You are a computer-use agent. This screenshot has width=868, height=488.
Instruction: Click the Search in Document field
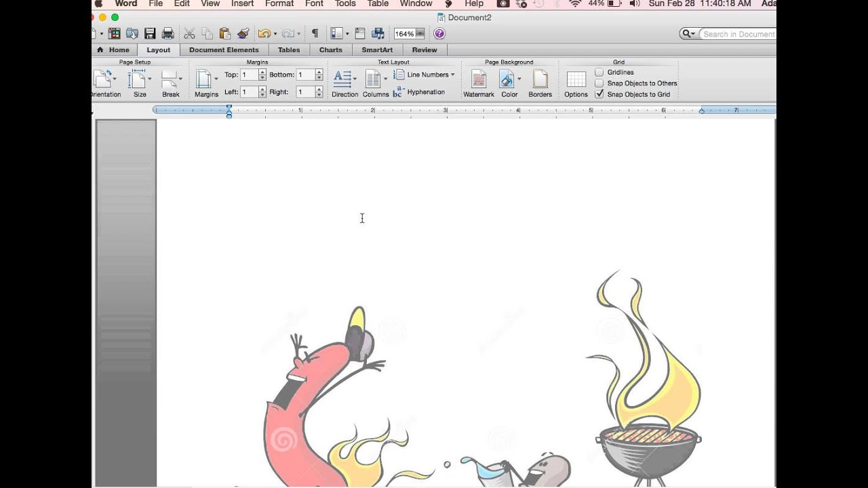738,34
